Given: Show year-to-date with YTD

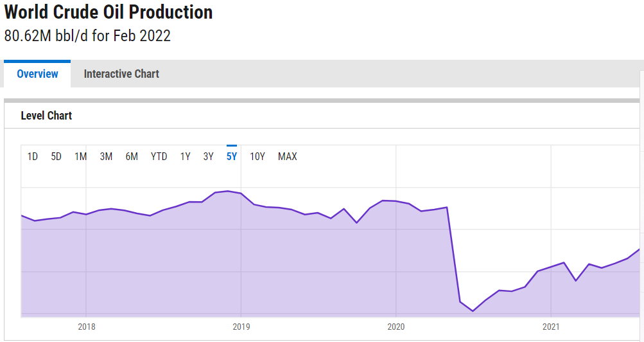Looking at the screenshot, I should coord(159,156).
